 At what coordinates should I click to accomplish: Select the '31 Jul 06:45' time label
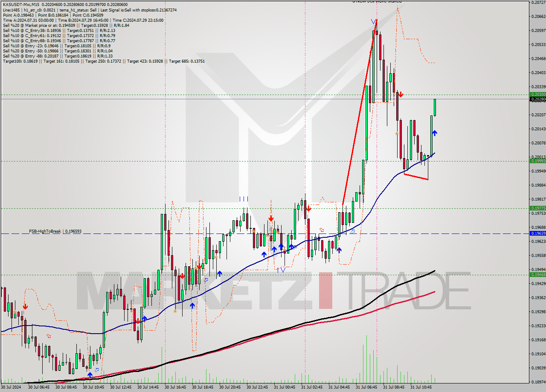(366, 387)
